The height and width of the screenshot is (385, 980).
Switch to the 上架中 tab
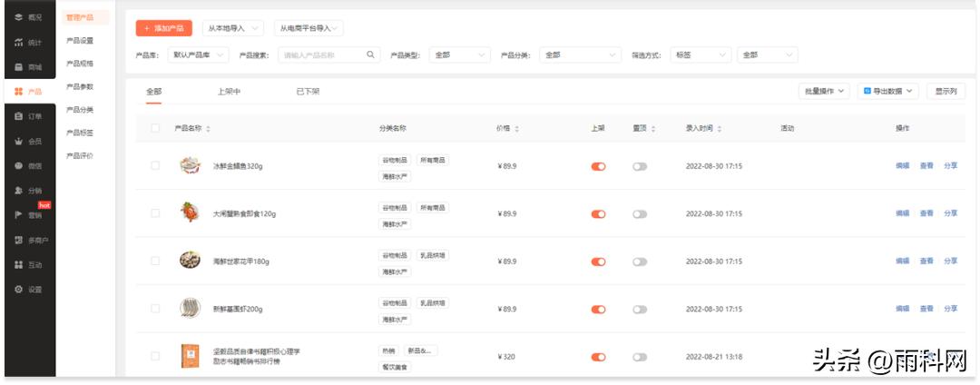(229, 91)
